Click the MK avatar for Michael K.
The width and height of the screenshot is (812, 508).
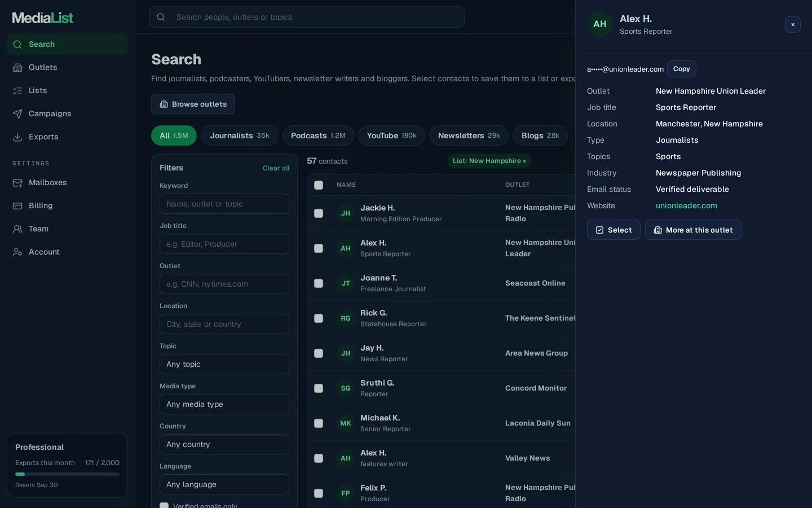346,423
